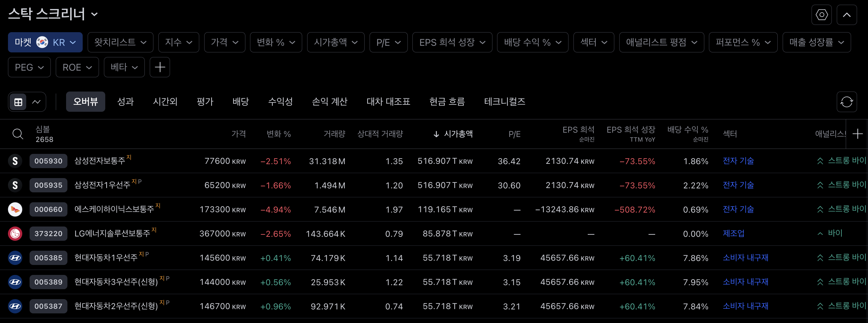Sort by the 섹터 column header
The height and width of the screenshot is (323, 868).
730,134
